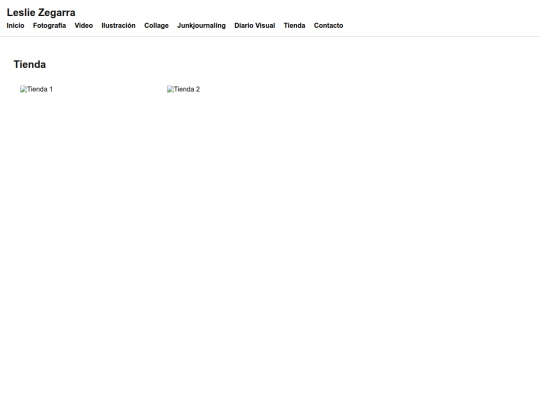Select the Collage menu item
This screenshot has height=405, width=540.
[156, 25]
